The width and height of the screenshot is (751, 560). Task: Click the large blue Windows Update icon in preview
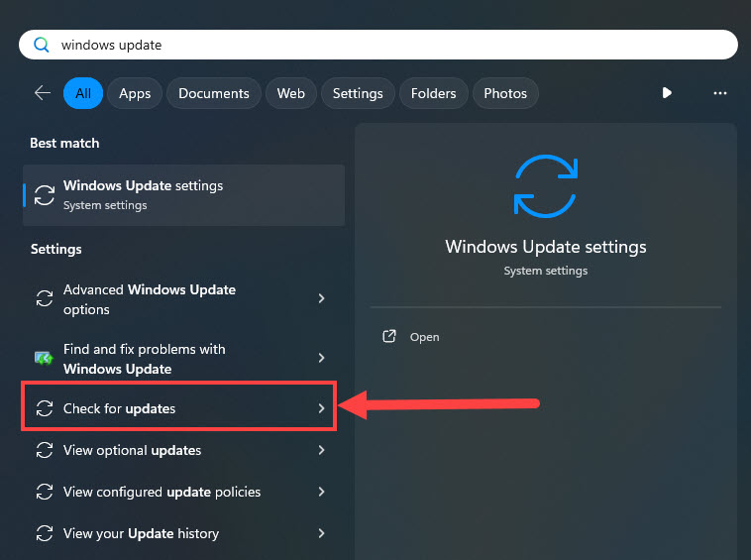(x=546, y=186)
